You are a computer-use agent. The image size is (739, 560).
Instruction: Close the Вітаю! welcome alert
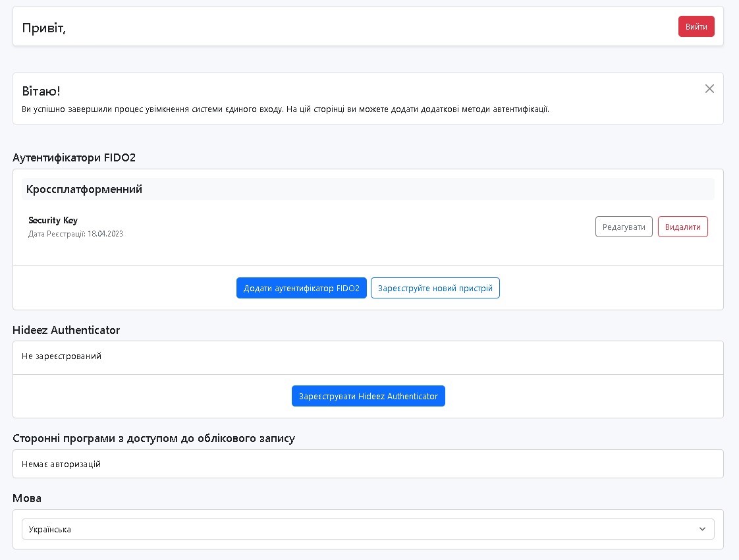click(709, 89)
